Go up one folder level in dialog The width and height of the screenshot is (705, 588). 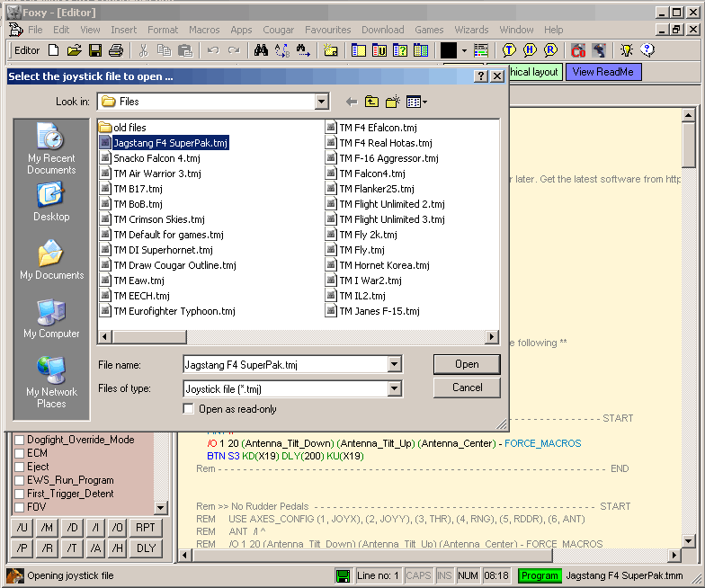point(371,102)
